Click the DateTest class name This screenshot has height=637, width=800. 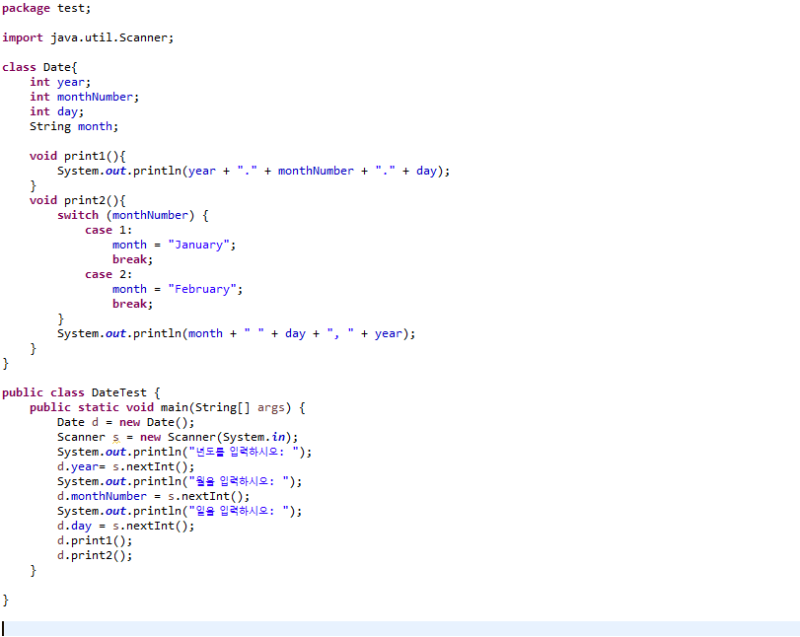tap(120, 391)
